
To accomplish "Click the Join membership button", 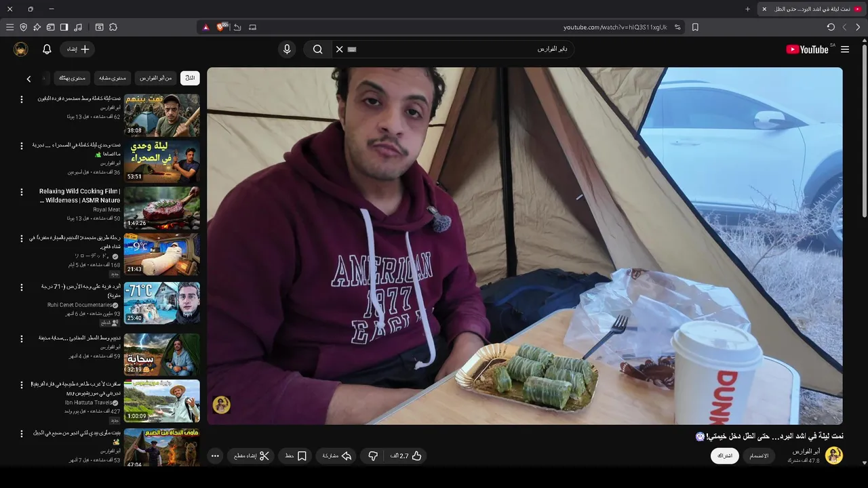I will click(x=759, y=456).
